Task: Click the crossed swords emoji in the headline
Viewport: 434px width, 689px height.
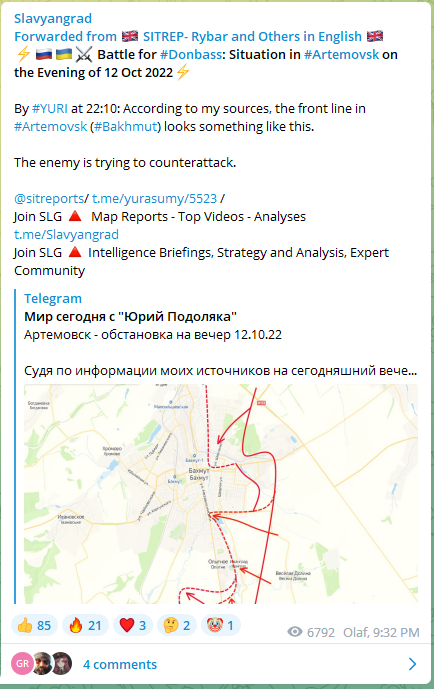Action: point(83,54)
